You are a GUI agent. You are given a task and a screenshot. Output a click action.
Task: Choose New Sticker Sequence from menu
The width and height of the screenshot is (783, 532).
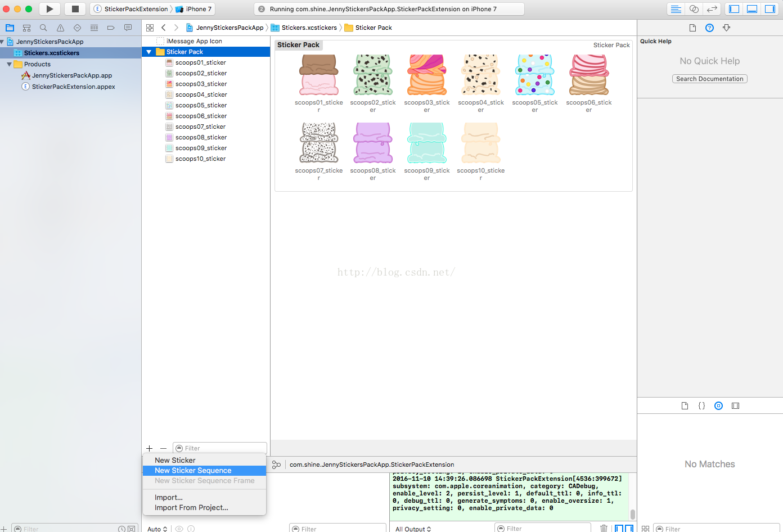pyautogui.click(x=193, y=471)
